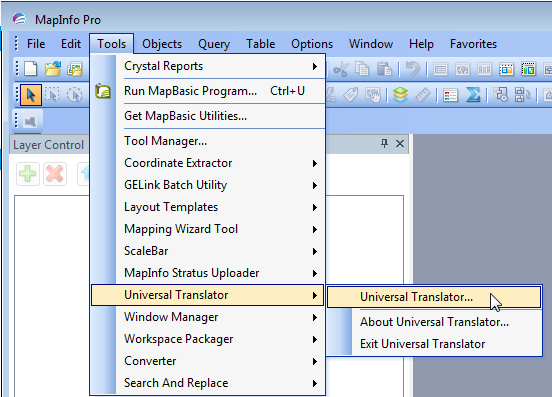Open the File menu
This screenshot has width=552, height=397.
point(36,44)
